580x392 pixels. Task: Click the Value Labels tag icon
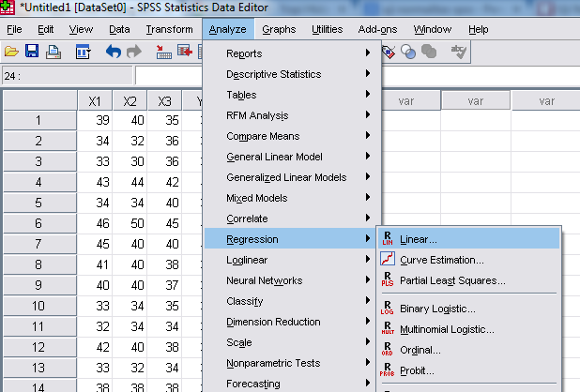[x=389, y=53]
